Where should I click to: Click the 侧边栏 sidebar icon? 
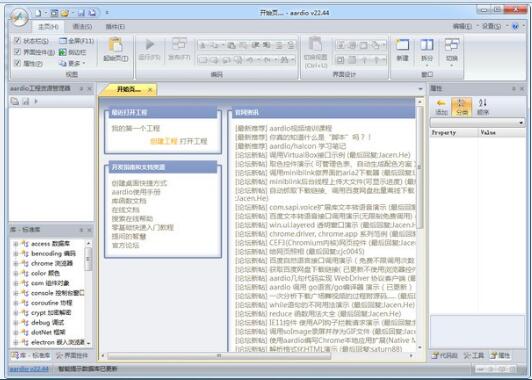[63, 52]
